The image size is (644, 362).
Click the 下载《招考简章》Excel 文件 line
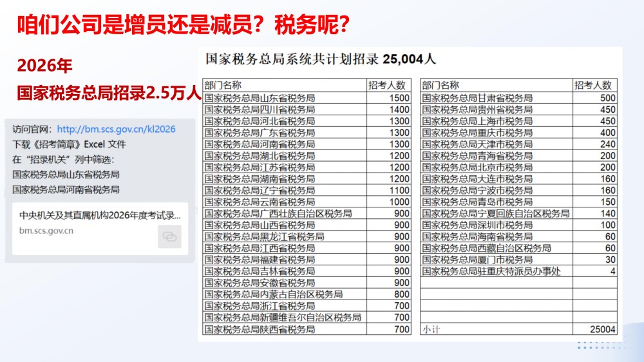[69, 144]
